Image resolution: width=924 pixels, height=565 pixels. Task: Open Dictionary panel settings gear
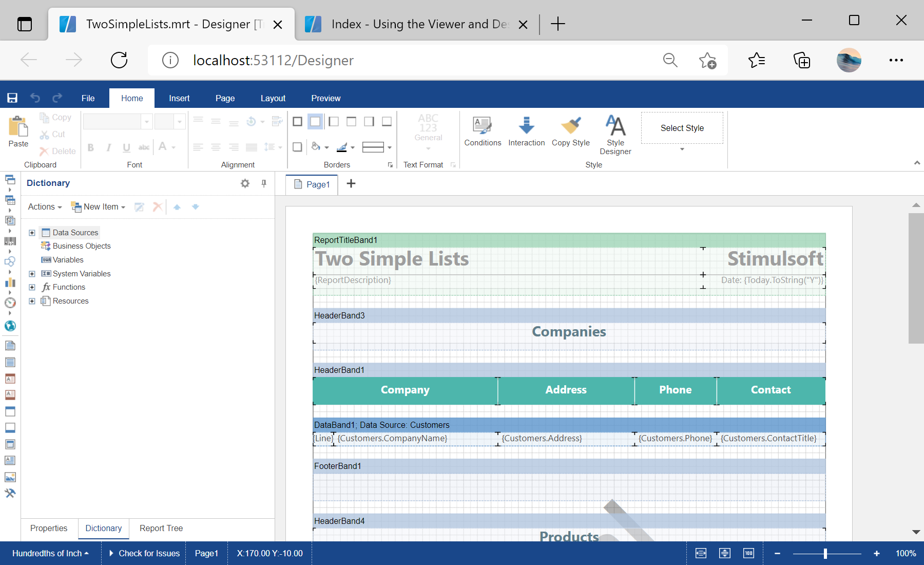click(x=245, y=183)
